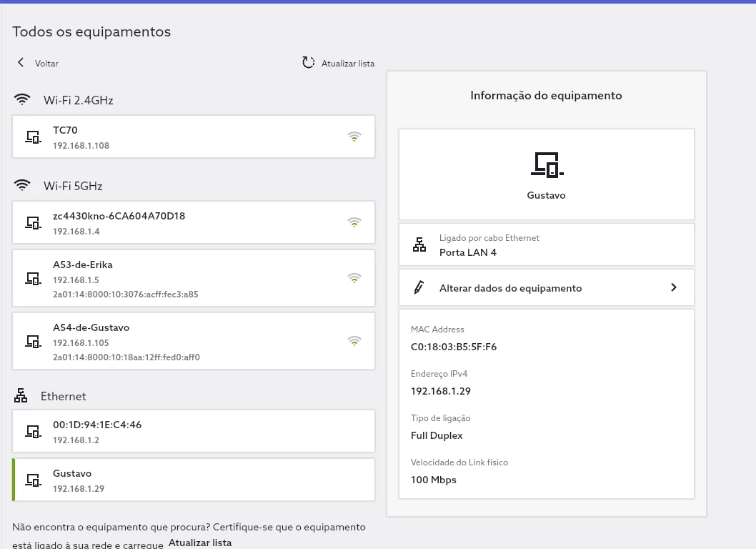This screenshot has width=756, height=549.
Task: Click the Wi-Fi signal icon for zc4430kno device
Action: 354,222
